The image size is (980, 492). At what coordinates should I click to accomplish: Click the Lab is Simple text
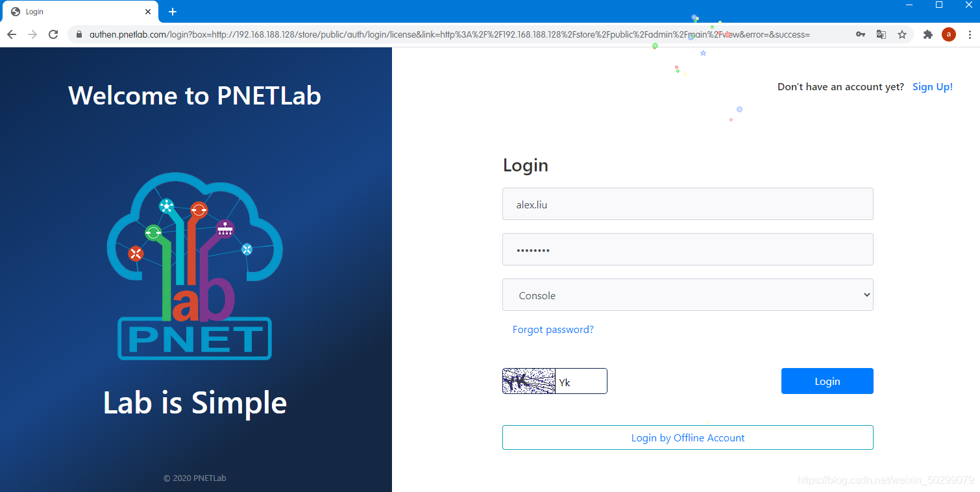pyautogui.click(x=195, y=402)
